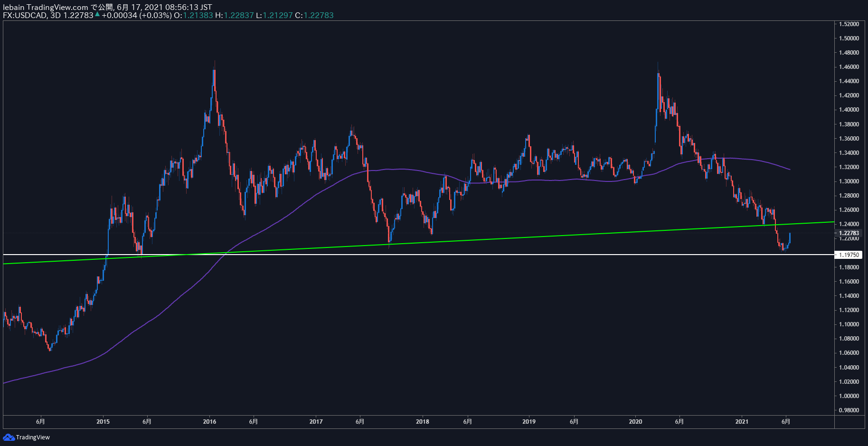This screenshot has width=868, height=446.
Task: Click the low value L:1.21297
Action: click(274, 15)
